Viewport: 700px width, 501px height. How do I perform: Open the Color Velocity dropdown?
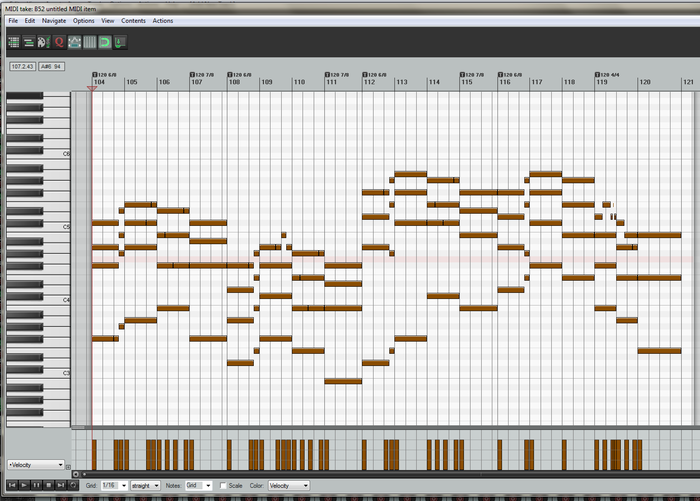click(x=288, y=485)
